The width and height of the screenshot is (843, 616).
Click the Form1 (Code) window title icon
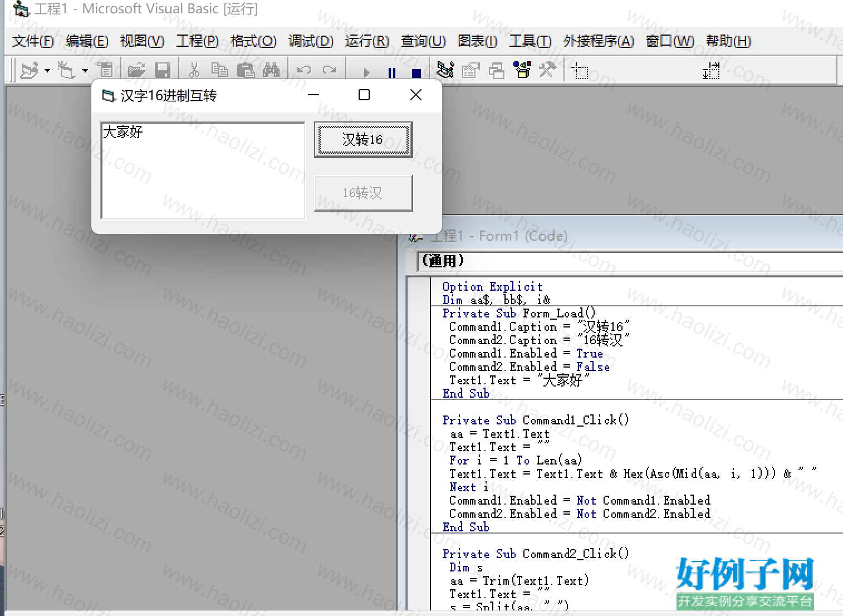[416, 236]
